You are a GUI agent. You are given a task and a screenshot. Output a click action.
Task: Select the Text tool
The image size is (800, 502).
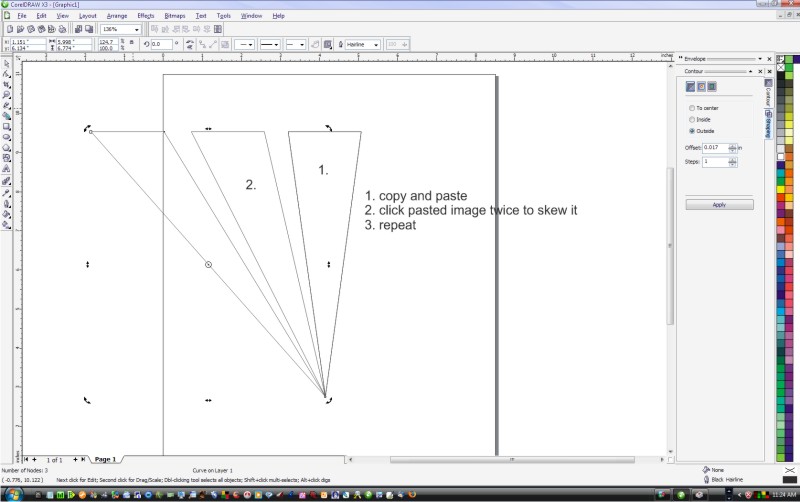pyautogui.click(x=6, y=168)
